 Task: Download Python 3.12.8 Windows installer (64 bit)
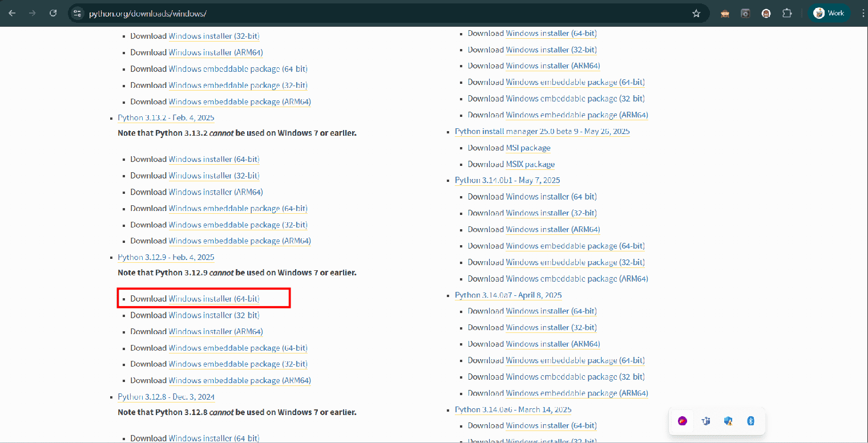tap(214, 438)
